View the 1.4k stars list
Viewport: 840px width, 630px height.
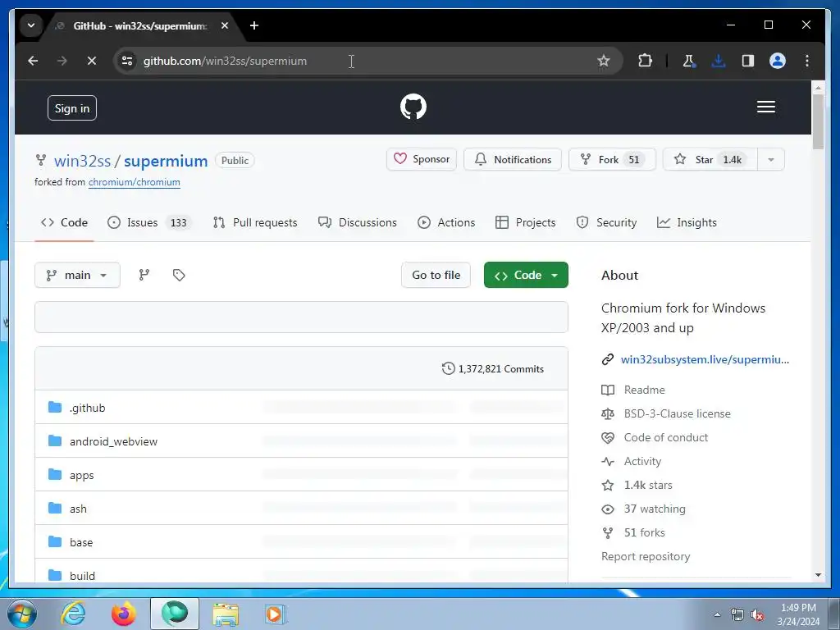click(x=637, y=485)
